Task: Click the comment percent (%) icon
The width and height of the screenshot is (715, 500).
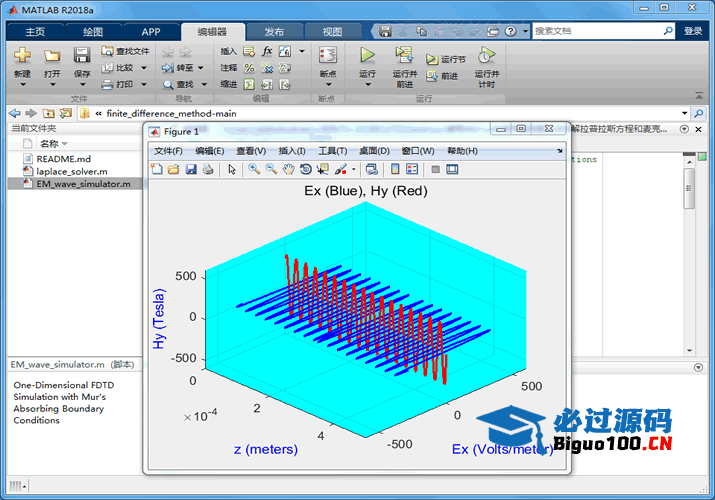Action: [x=249, y=68]
